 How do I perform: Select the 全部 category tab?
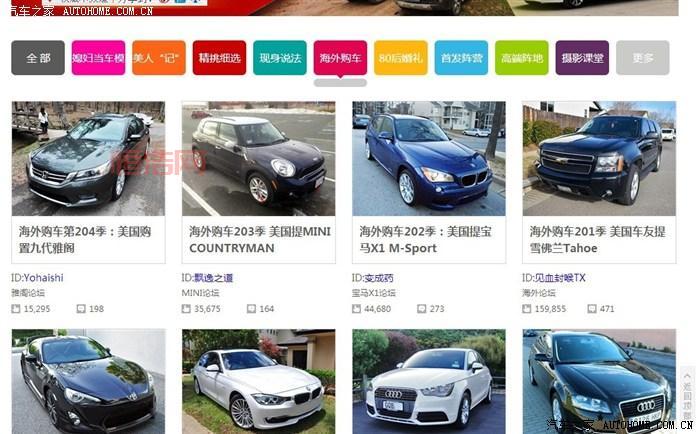[x=38, y=58]
